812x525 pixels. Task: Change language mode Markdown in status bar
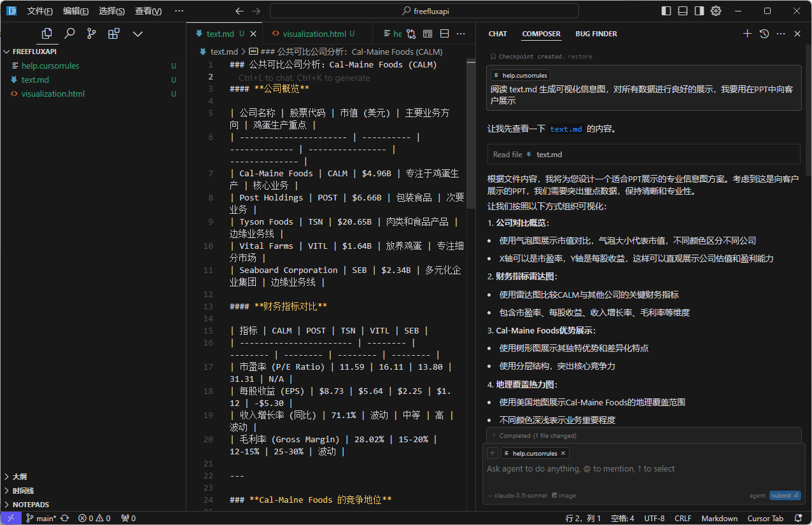pyautogui.click(x=719, y=518)
